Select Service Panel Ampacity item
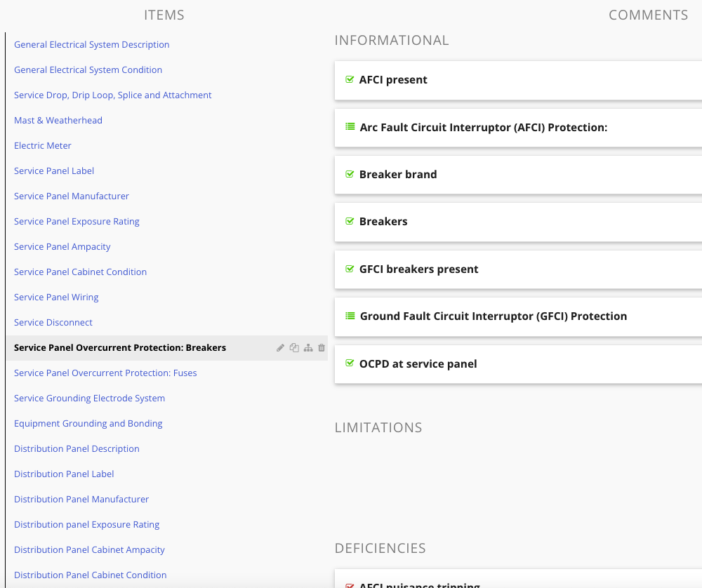The height and width of the screenshot is (588, 702). pos(62,246)
